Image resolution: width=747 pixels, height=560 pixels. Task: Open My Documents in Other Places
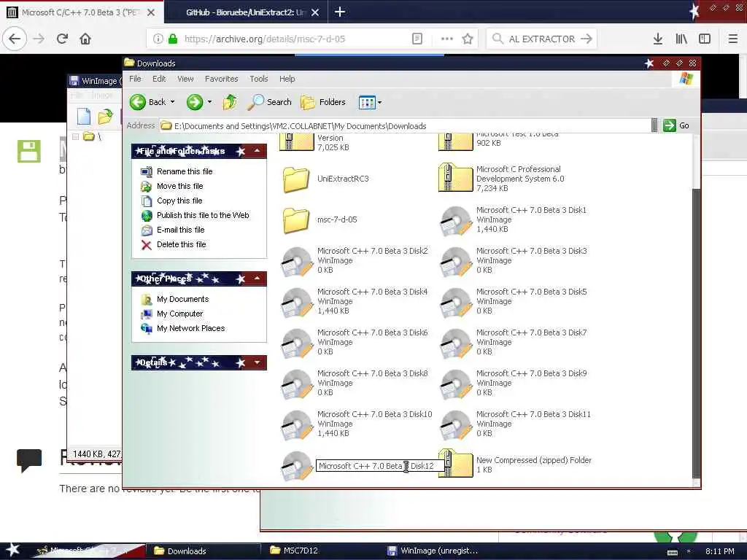coord(182,299)
